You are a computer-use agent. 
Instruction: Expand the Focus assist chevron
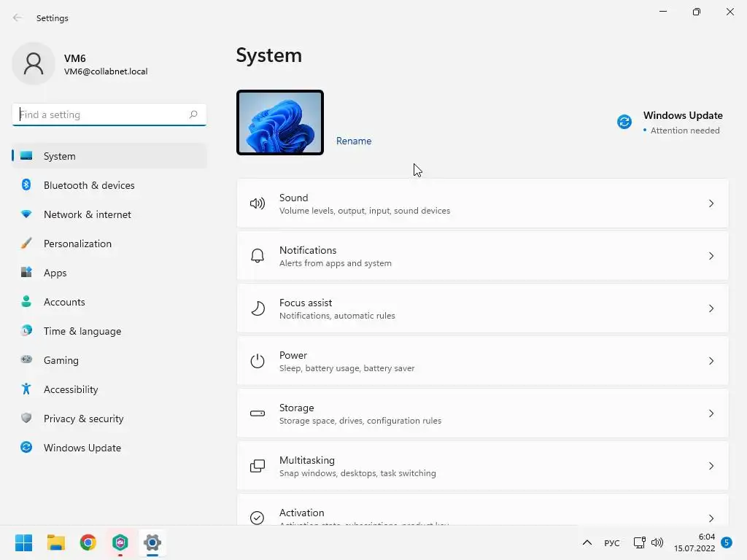pyautogui.click(x=711, y=308)
